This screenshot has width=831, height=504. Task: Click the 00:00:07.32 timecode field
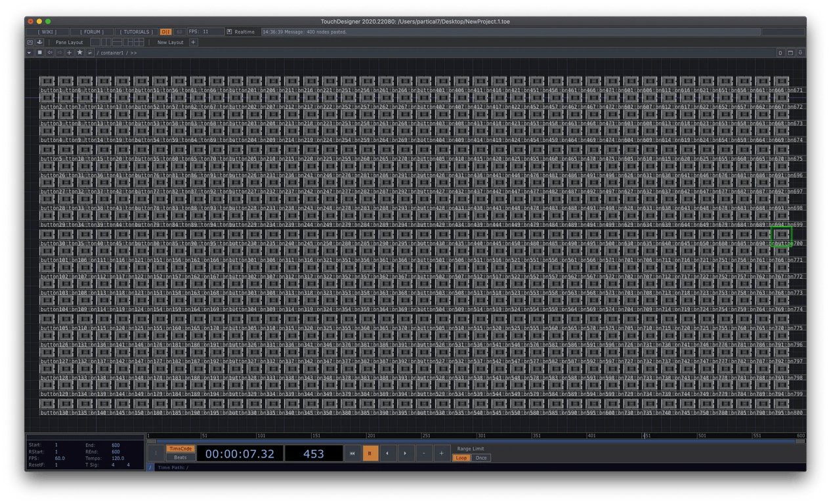[240, 453]
